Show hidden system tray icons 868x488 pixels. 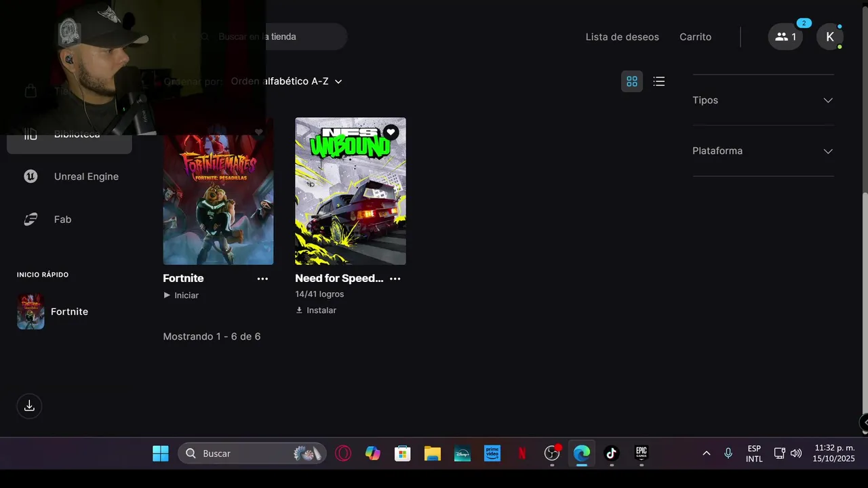[706, 453]
